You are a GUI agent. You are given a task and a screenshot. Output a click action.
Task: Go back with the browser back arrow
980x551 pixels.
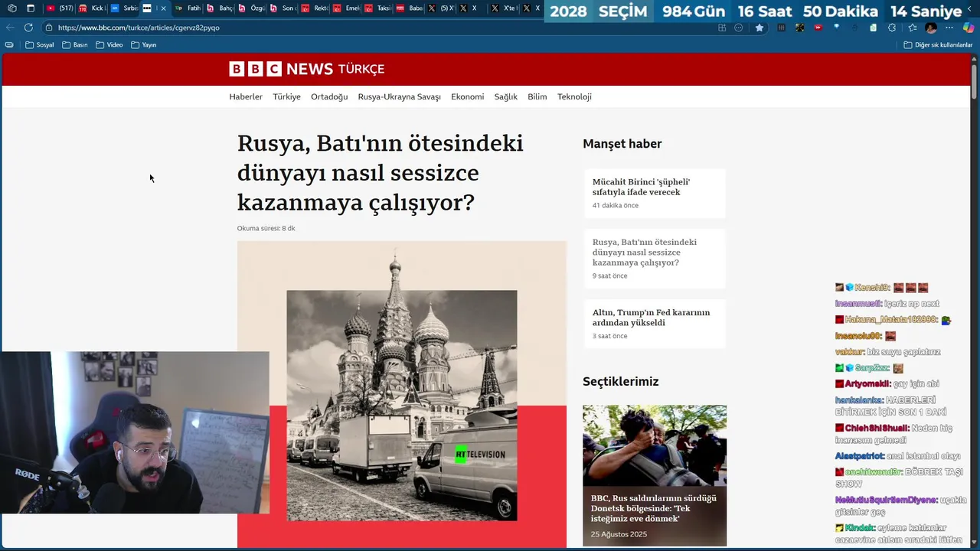[10, 28]
